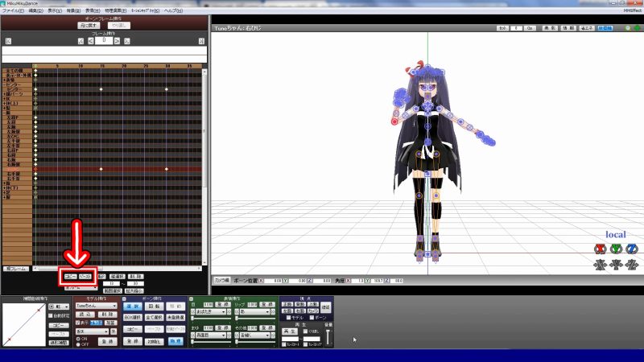Viewport: 644px width, 362px height.
Task: Click the frame number input field
Action: [104, 41]
